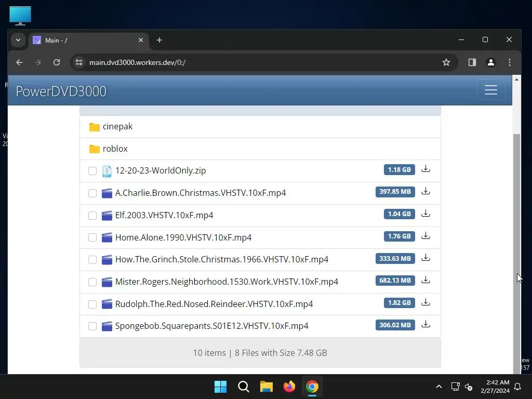
Task: Click the roblox folder icon
Action: click(95, 149)
